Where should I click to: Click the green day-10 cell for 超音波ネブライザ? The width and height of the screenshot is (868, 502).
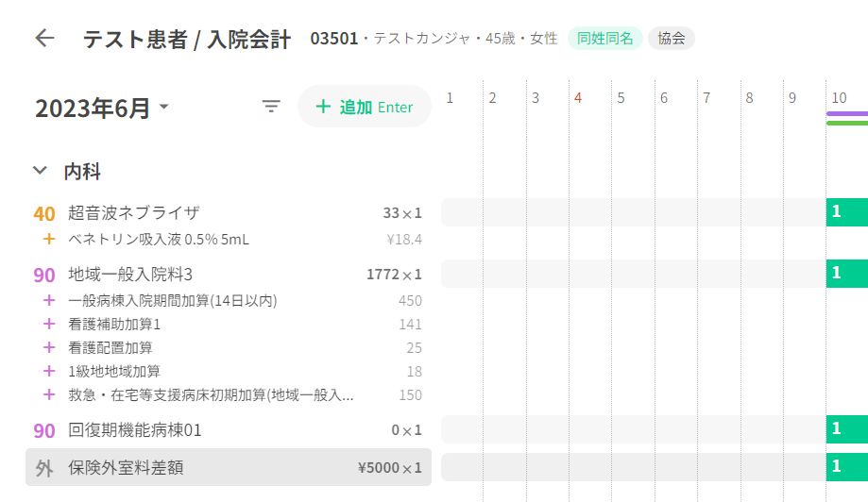coord(846,212)
